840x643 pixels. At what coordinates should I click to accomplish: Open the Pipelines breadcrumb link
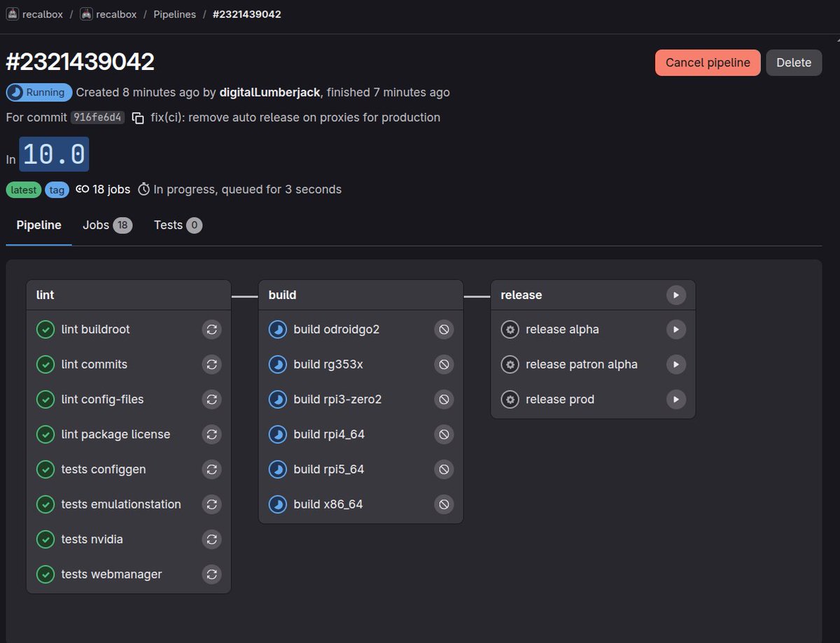(175, 14)
